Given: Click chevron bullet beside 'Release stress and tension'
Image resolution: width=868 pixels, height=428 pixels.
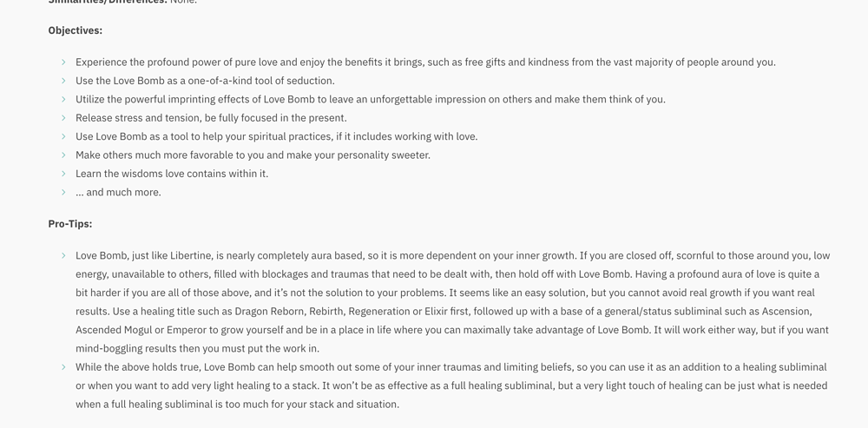Looking at the screenshot, I should [x=63, y=118].
